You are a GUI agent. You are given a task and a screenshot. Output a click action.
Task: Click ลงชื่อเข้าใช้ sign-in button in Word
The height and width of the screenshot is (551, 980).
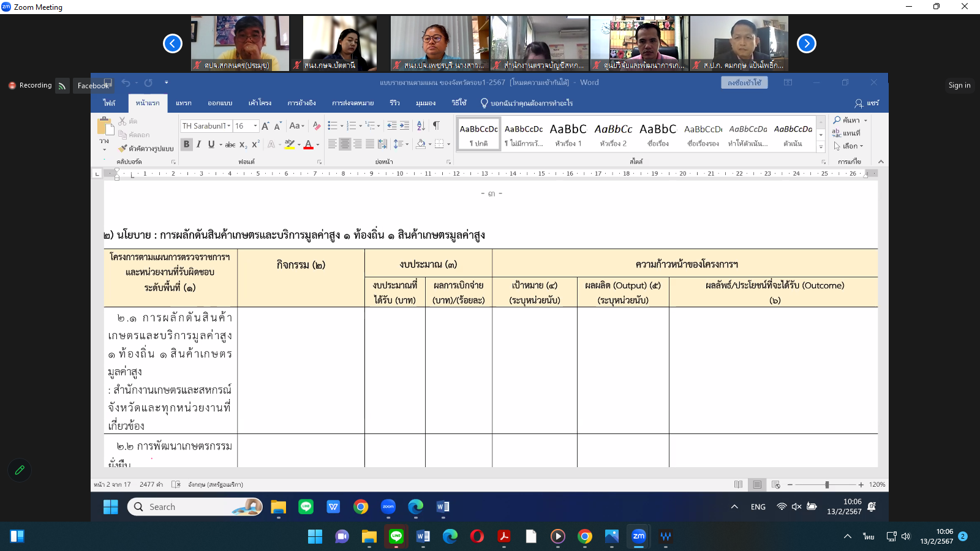pyautogui.click(x=744, y=83)
